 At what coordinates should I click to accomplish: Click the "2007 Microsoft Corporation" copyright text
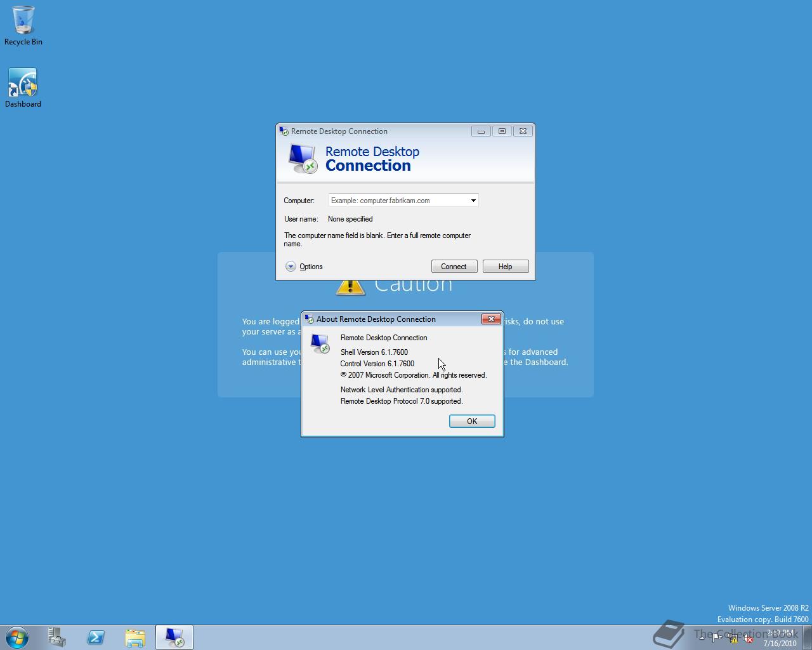(414, 375)
